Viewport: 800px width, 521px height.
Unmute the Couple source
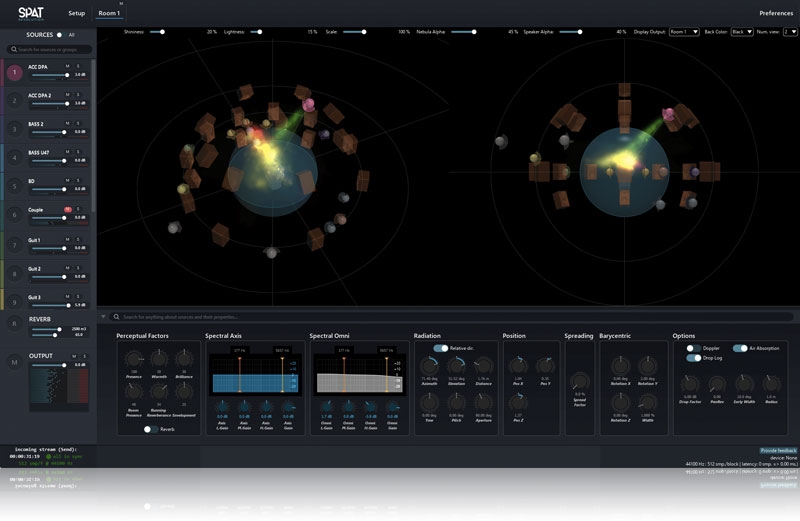coord(68,210)
